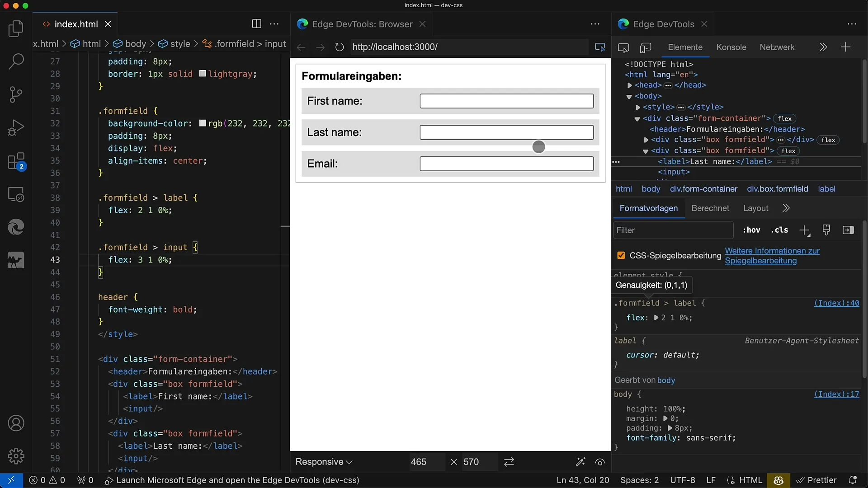
Task: Toggle the .cls element classes panel
Action: click(x=779, y=230)
